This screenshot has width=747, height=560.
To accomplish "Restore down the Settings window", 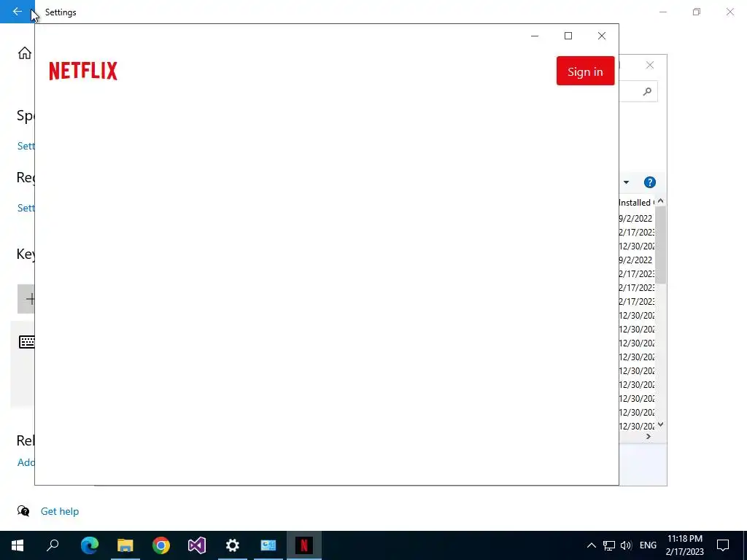I will (x=697, y=12).
